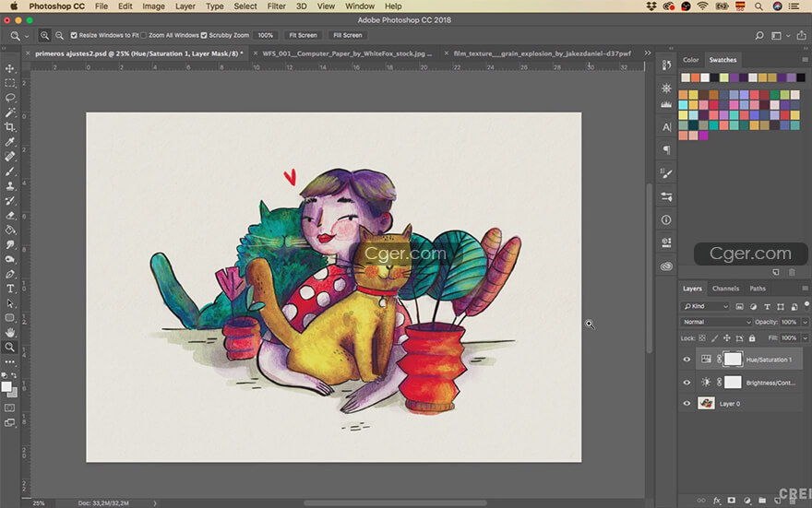
Task: Open the Opacity slider dropdown arrow
Action: click(x=805, y=323)
